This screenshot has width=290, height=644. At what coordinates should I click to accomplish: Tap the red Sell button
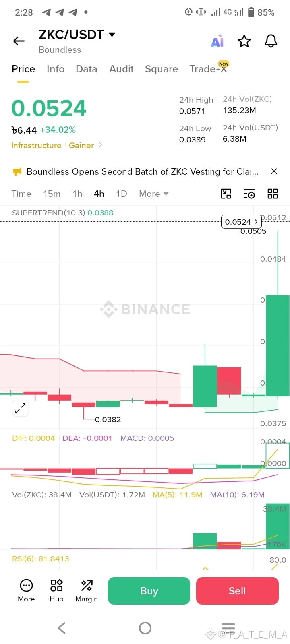tap(237, 591)
